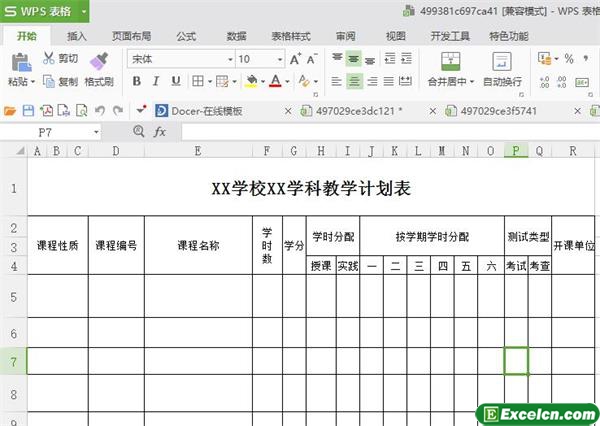Click the 自动换行 wrap text button
The height and width of the screenshot is (426, 600).
(502, 69)
